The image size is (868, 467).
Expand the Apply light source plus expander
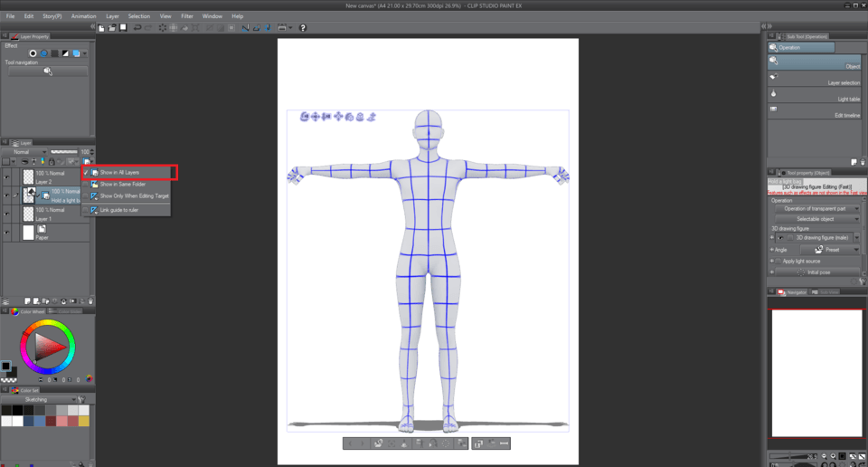click(x=771, y=261)
